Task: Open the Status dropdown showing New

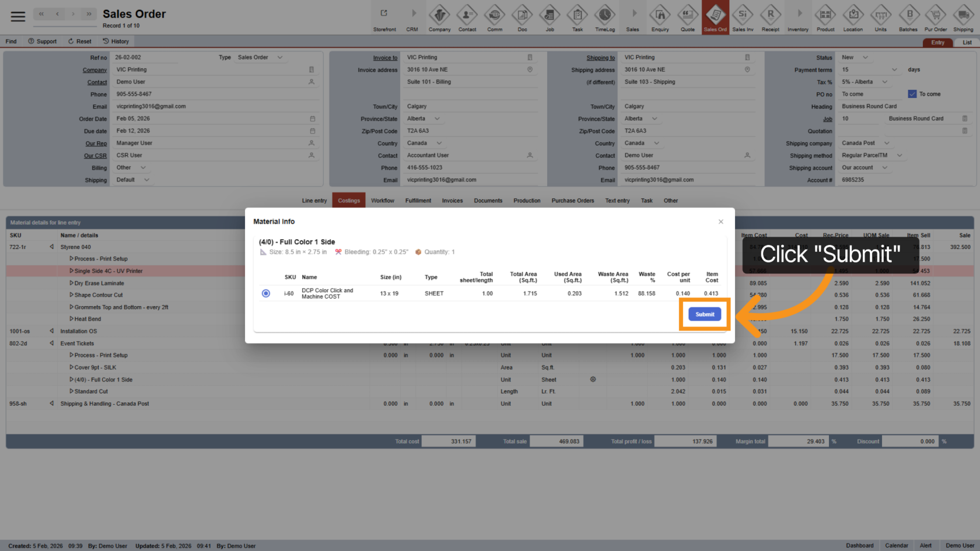Action: tap(855, 57)
